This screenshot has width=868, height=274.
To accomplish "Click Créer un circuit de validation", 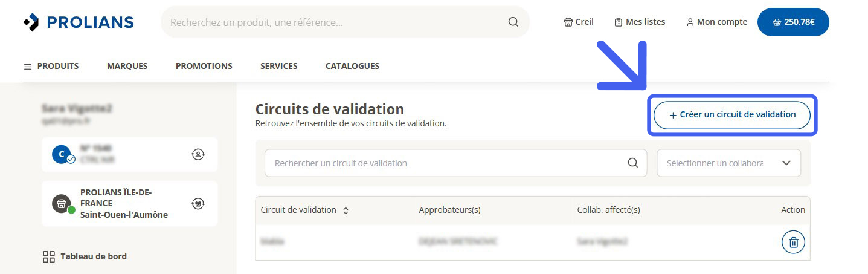I will click(x=731, y=114).
